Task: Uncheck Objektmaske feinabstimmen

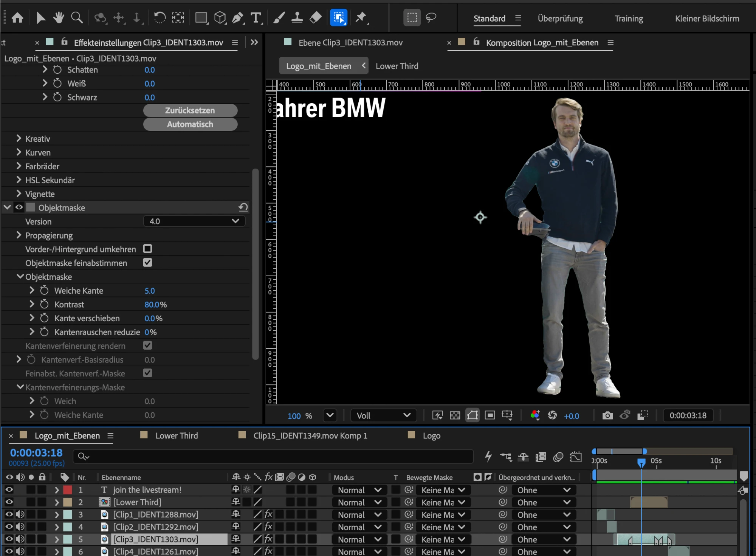Action: pyautogui.click(x=147, y=263)
